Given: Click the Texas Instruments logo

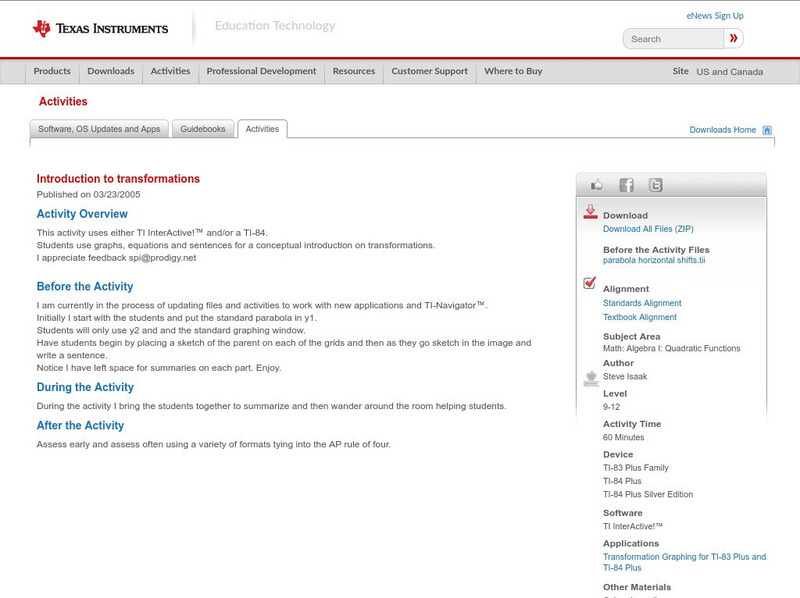Looking at the screenshot, I should (x=100, y=27).
